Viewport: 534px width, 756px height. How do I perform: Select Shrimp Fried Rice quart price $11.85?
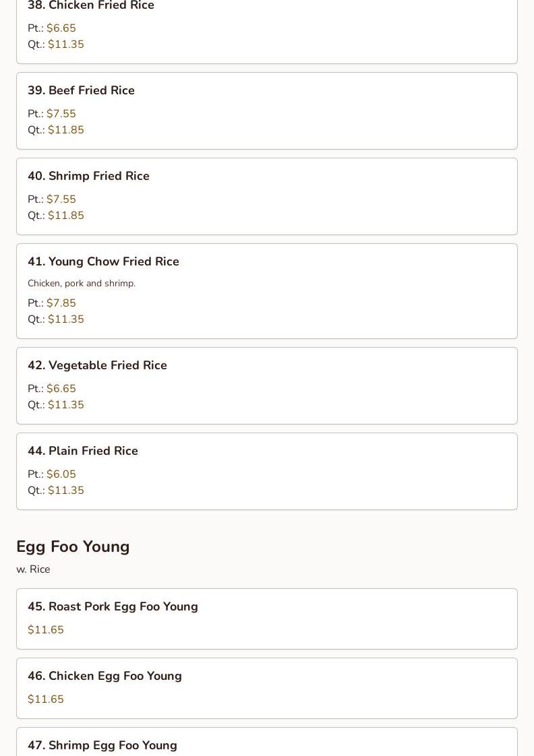(x=66, y=216)
